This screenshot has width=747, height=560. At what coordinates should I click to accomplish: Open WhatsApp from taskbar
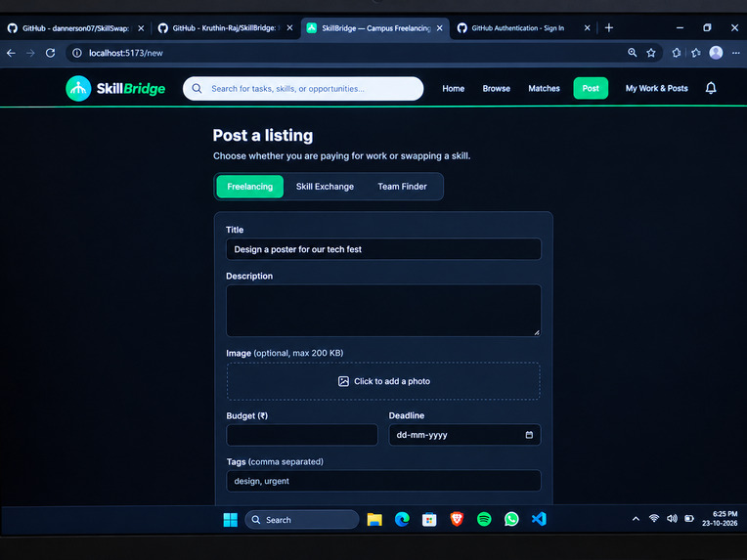click(511, 519)
